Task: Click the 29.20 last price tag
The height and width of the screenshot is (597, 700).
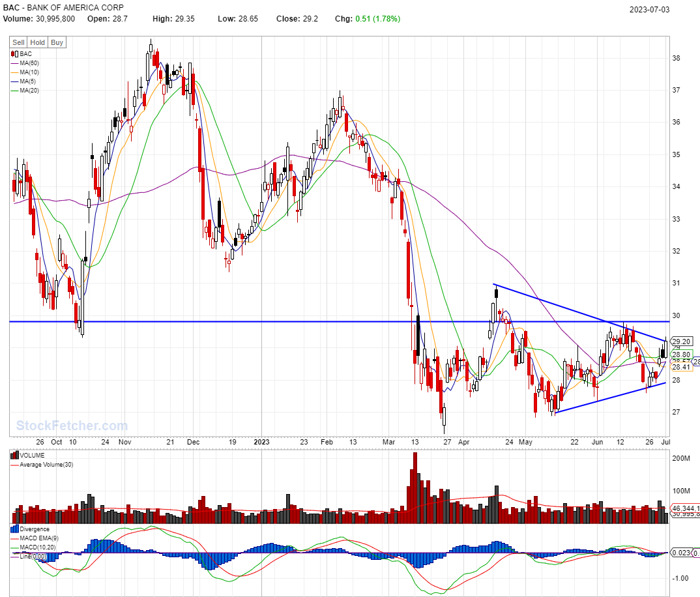Action: click(x=681, y=341)
